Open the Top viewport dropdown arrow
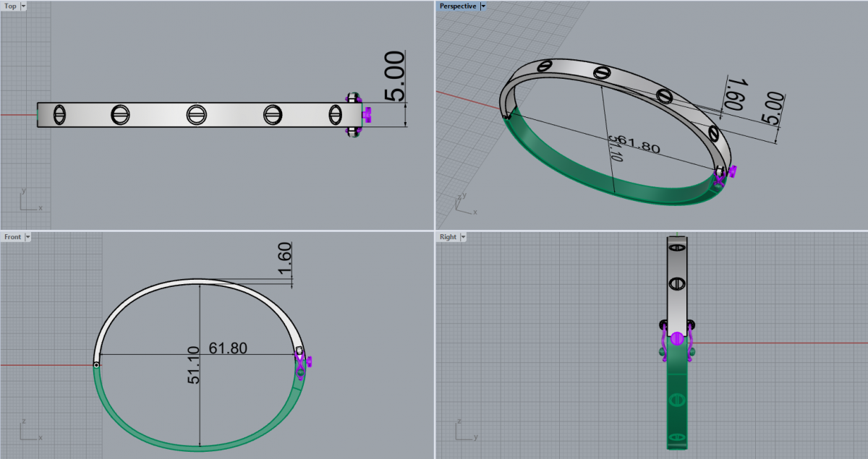This screenshot has height=459, width=868. tap(23, 6)
